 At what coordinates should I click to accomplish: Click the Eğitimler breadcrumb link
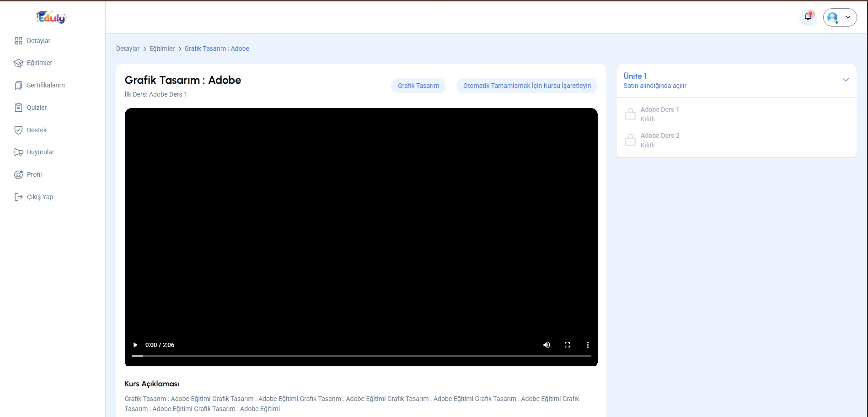(162, 49)
